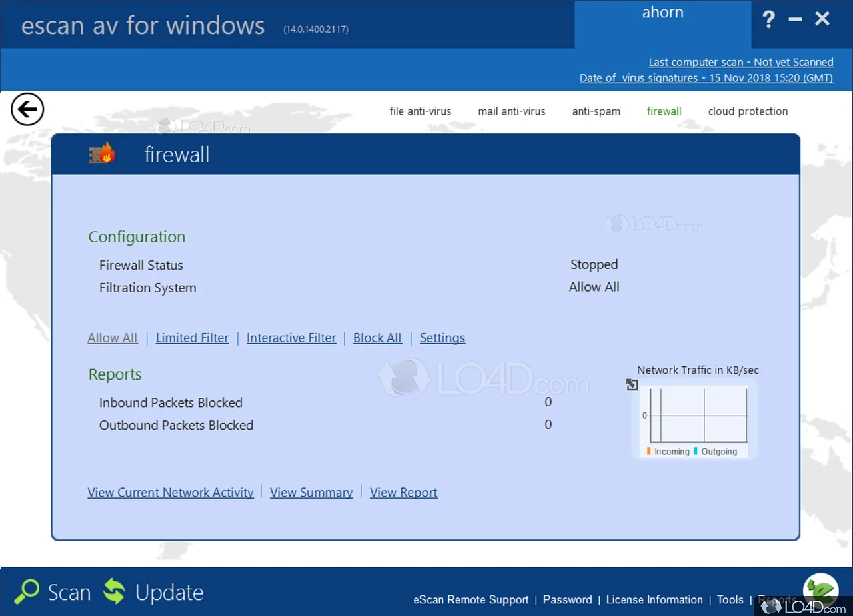Click the View Summary link
The width and height of the screenshot is (853, 616).
coord(311,493)
